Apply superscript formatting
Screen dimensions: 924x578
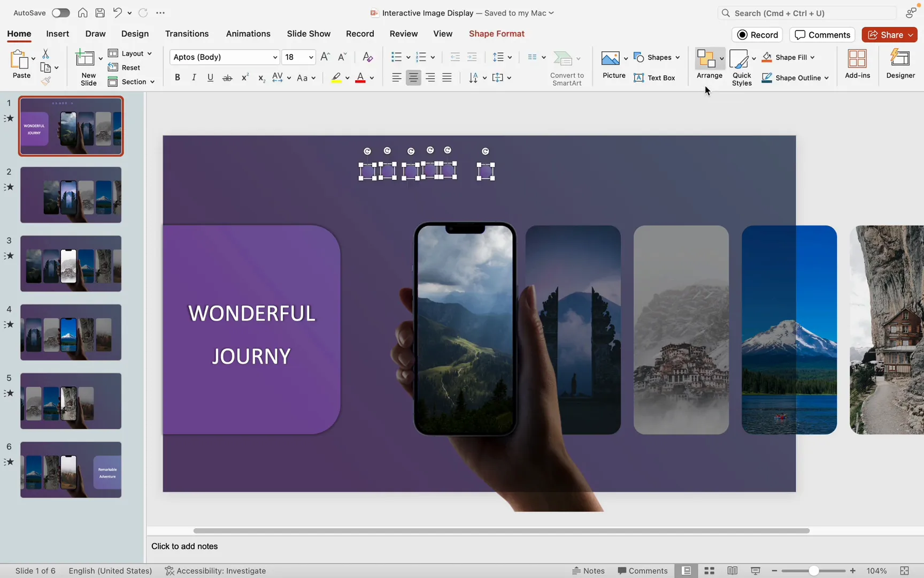(x=245, y=78)
